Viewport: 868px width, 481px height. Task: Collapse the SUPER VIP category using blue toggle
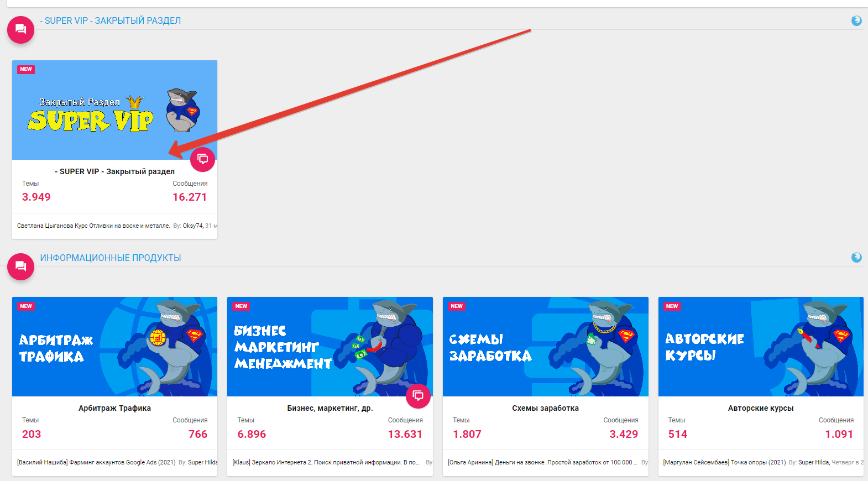pyautogui.click(x=856, y=20)
